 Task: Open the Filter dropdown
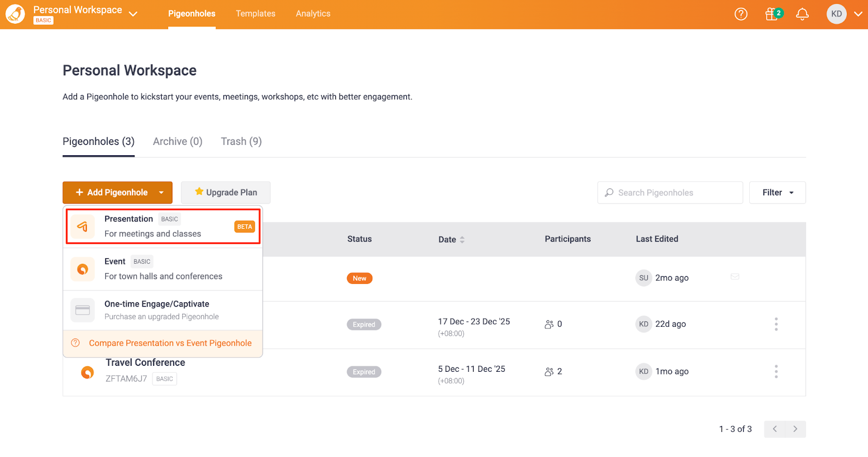point(777,193)
